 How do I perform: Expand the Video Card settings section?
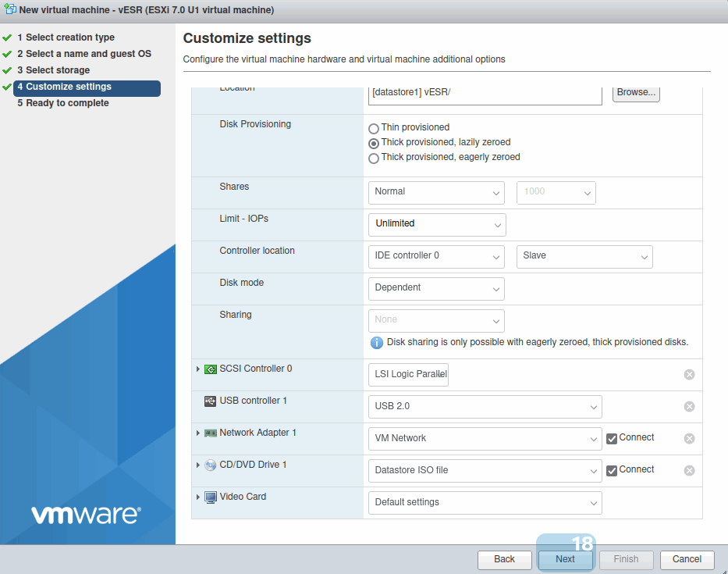point(198,497)
